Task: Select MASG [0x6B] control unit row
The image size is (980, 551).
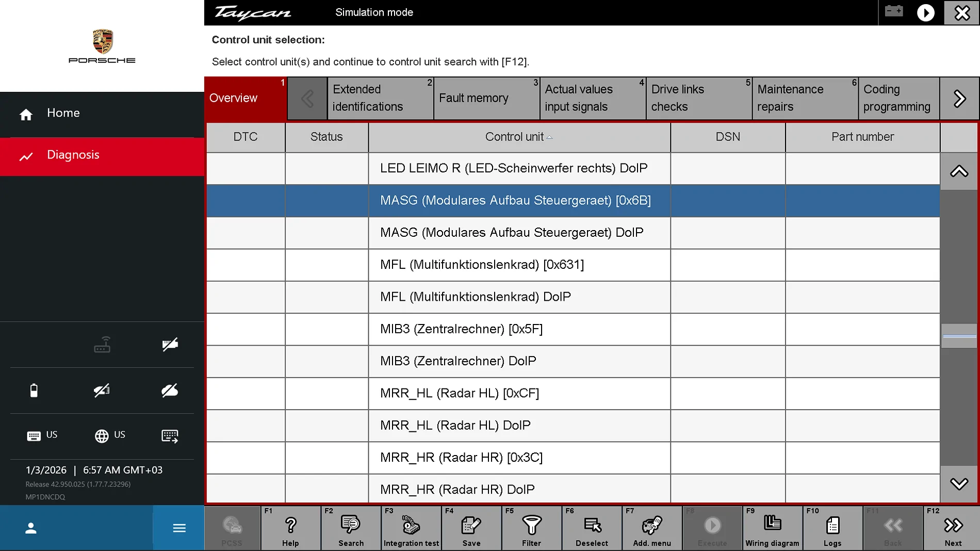Action: pos(573,201)
